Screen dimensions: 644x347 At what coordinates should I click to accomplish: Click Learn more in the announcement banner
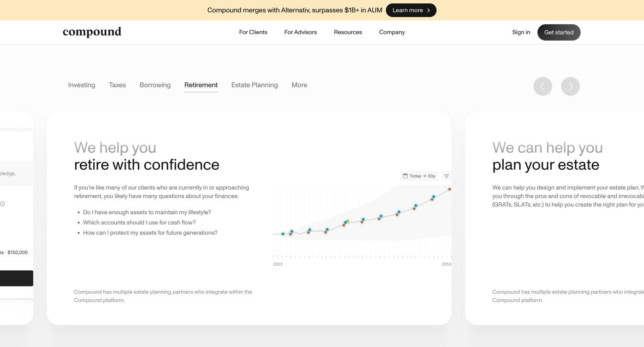(x=411, y=10)
